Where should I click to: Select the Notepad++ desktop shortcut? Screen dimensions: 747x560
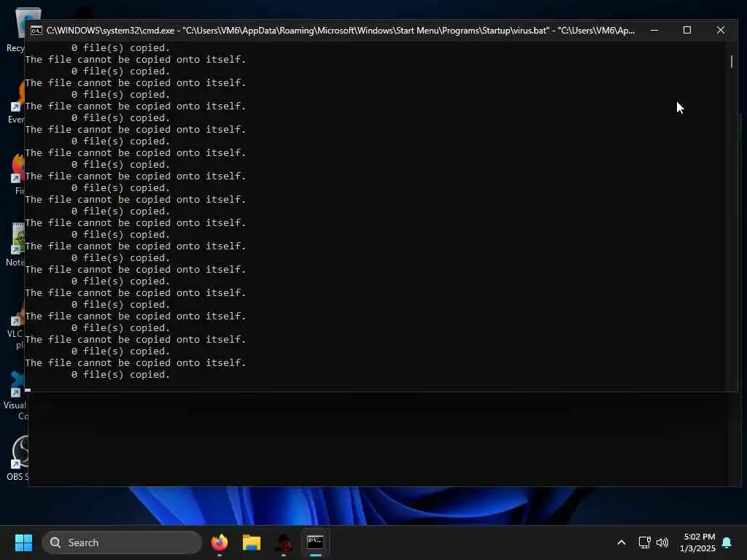pos(16,244)
